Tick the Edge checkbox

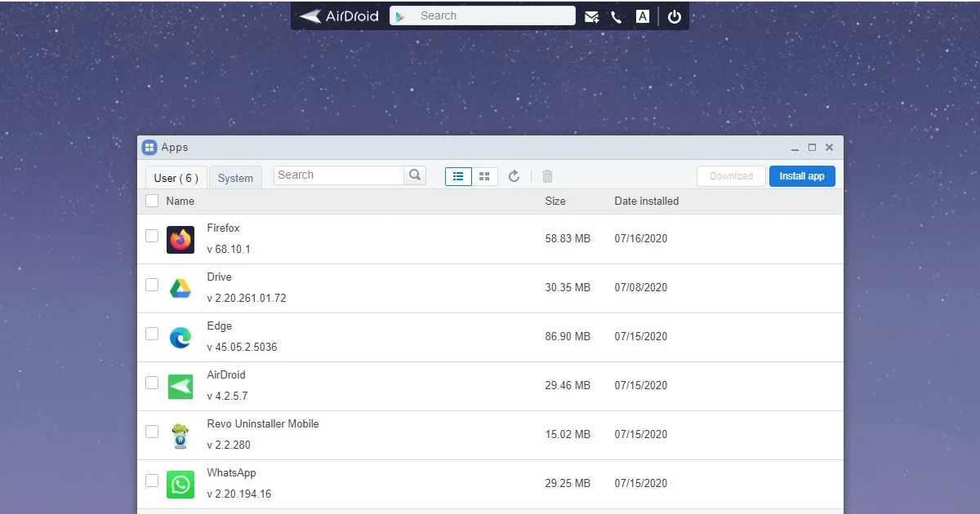152,334
